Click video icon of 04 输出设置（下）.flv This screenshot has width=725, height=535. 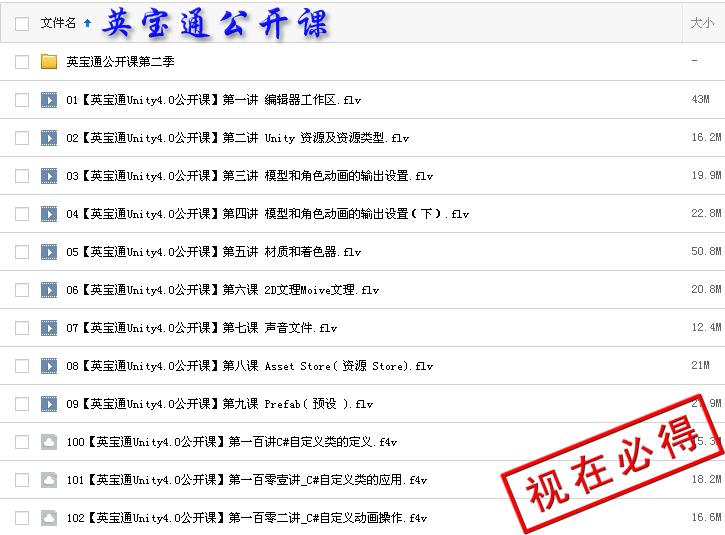point(49,214)
